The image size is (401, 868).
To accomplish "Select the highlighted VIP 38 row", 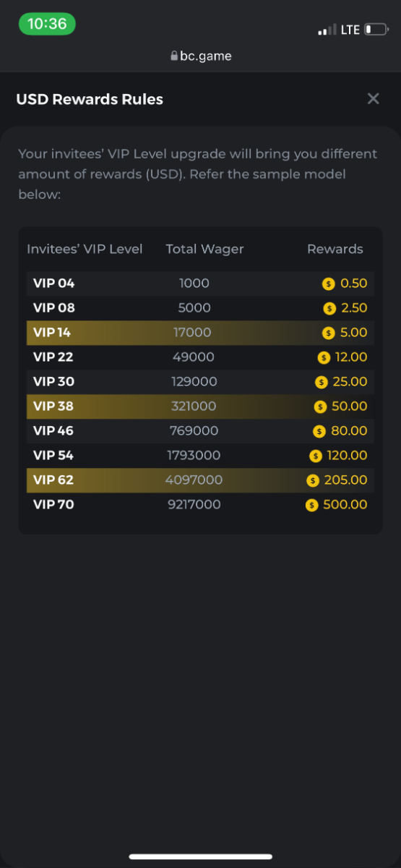I will click(200, 407).
